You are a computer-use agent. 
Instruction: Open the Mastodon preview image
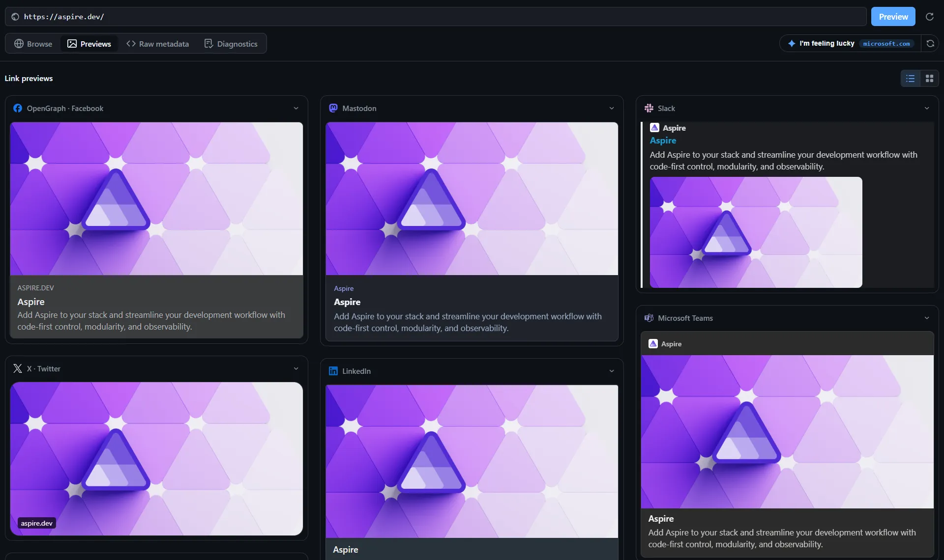click(472, 198)
